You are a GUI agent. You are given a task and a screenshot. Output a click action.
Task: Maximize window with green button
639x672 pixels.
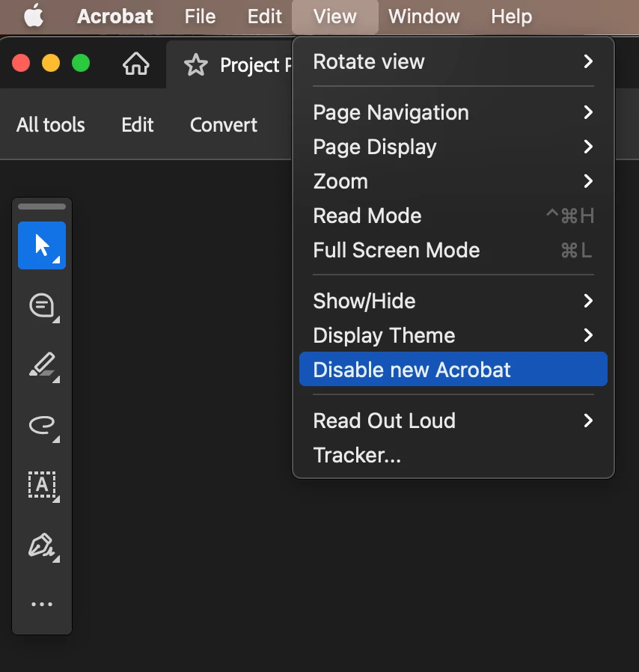pyautogui.click(x=81, y=63)
